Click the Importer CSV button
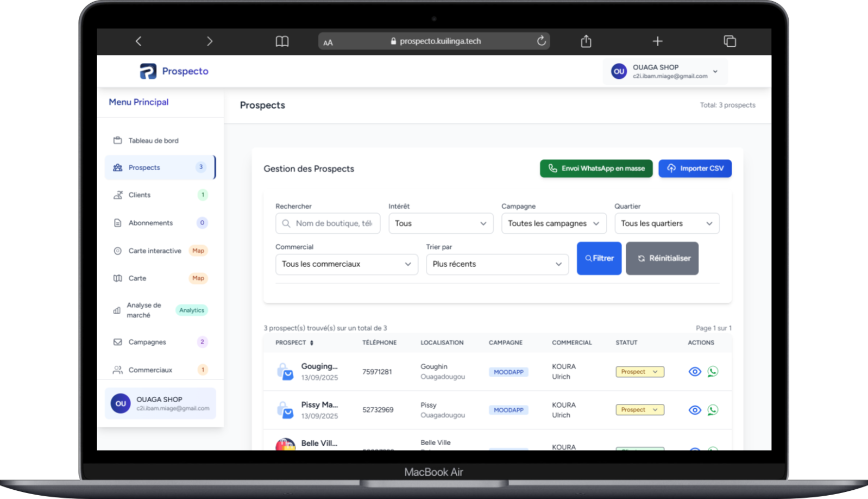 point(695,169)
